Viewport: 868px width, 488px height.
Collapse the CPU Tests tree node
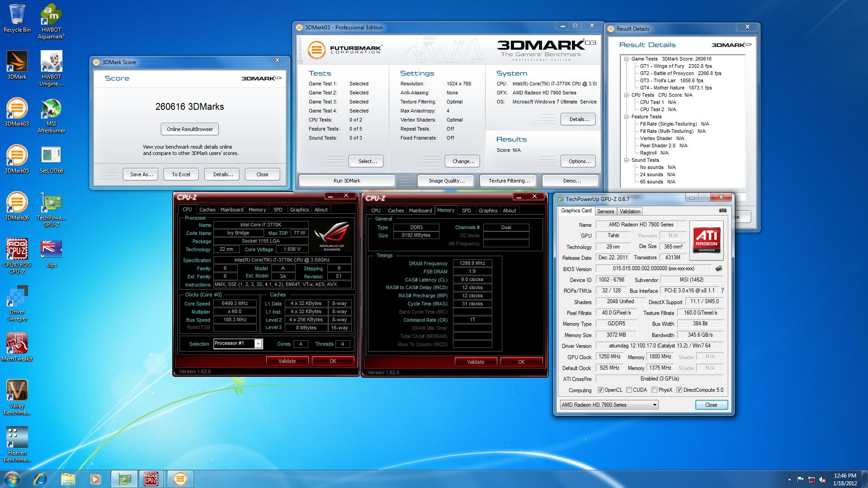[x=627, y=95]
